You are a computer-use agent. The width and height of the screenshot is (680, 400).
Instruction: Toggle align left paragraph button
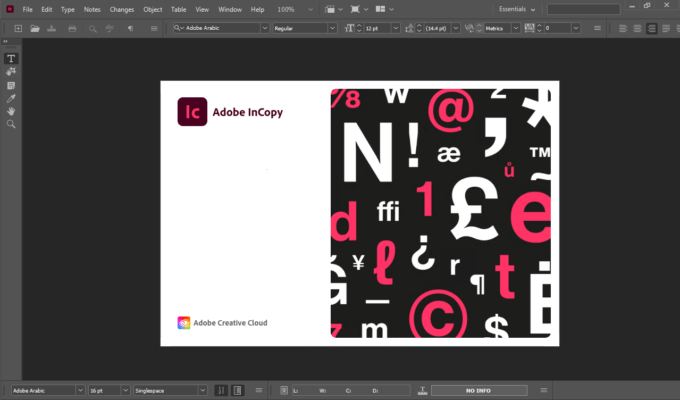click(623, 29)
